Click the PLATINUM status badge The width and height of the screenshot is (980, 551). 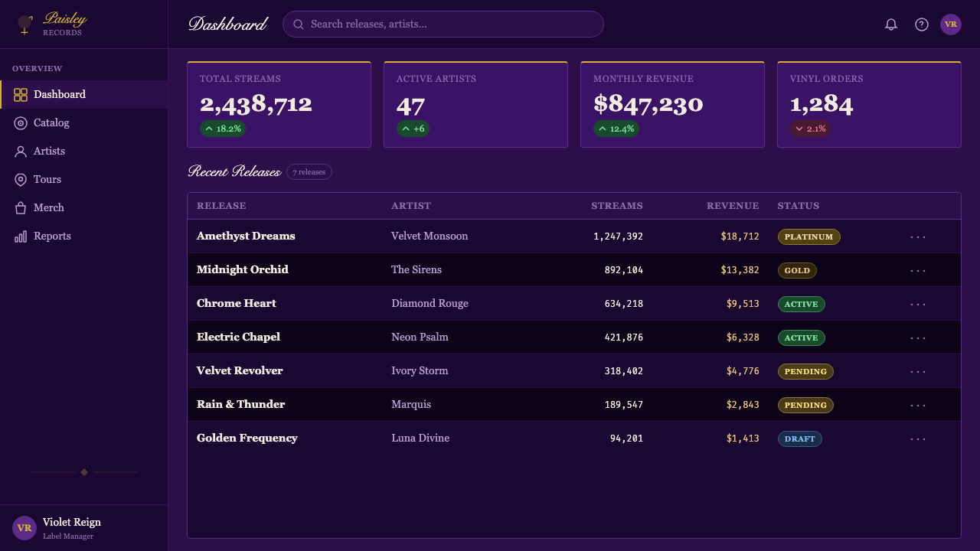[808, 237]
